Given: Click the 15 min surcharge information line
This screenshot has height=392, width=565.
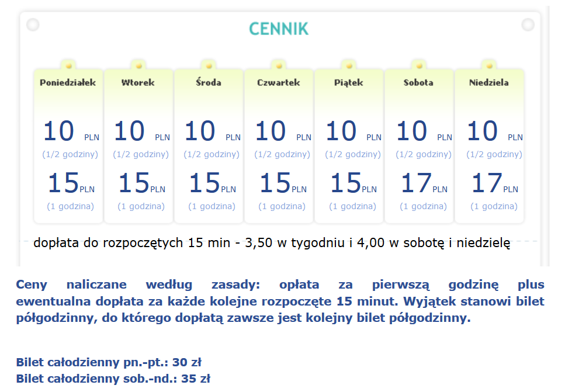Looking at the screenshot, I should click(x=272, y=243).
